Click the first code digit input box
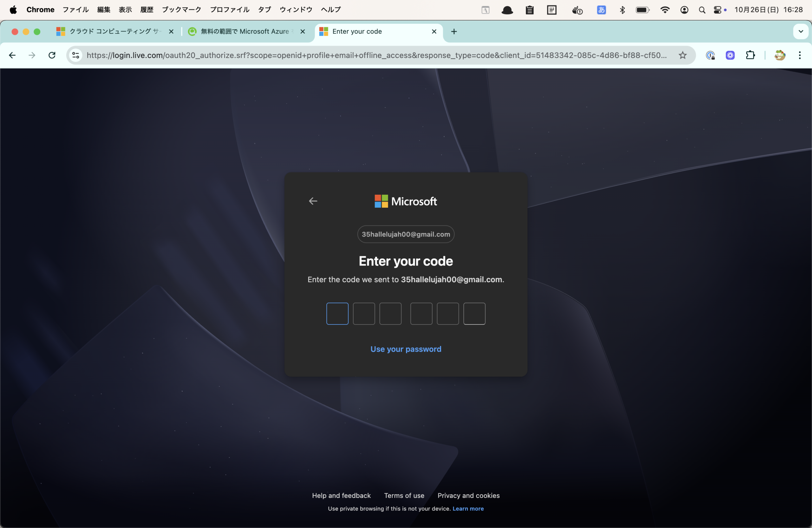This screenshot has height=528, width=812. point(337,313)
